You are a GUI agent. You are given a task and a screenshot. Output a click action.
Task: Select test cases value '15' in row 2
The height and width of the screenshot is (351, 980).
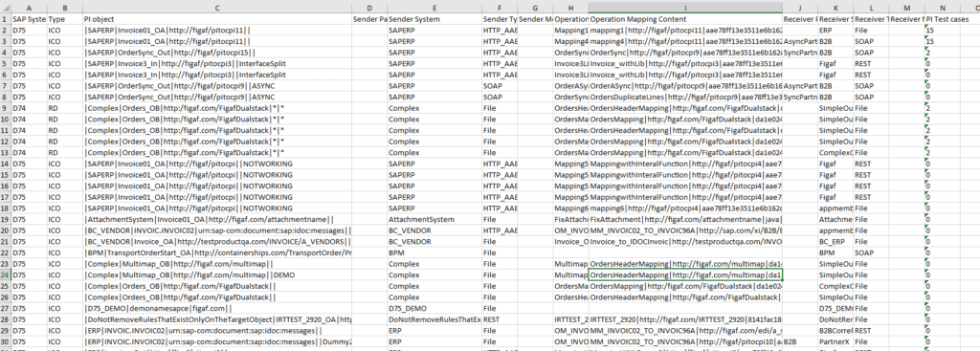(942, 30)
